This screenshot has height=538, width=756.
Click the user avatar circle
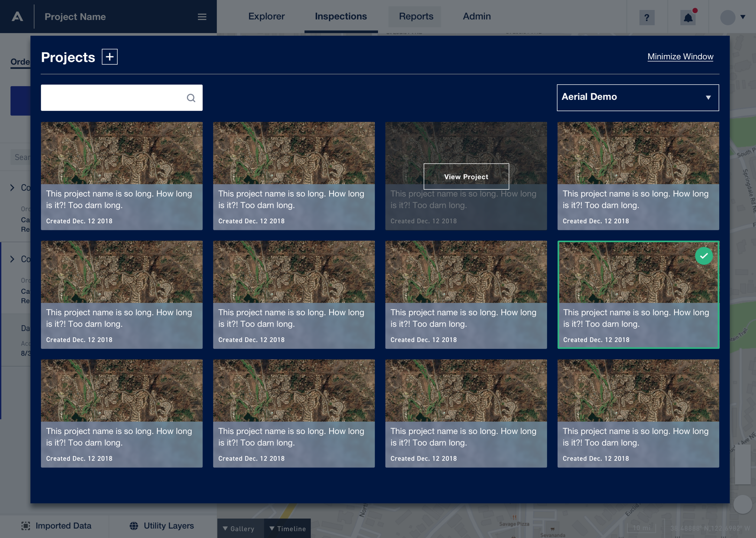tap(728, 18)
